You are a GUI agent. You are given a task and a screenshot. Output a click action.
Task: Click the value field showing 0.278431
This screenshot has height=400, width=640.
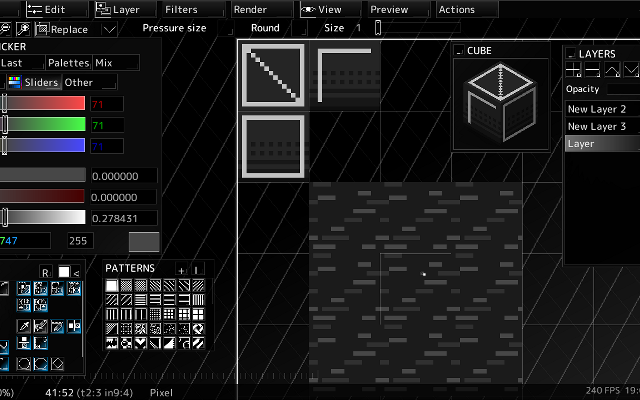124,218
